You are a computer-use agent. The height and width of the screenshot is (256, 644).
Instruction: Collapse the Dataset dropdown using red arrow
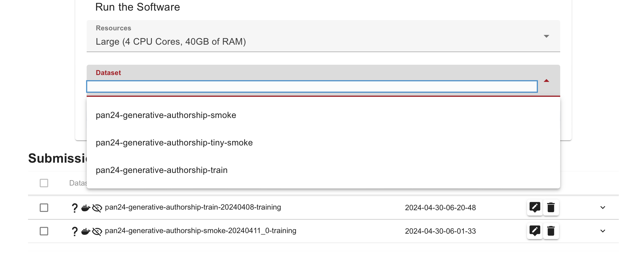(x=546, y=81)
